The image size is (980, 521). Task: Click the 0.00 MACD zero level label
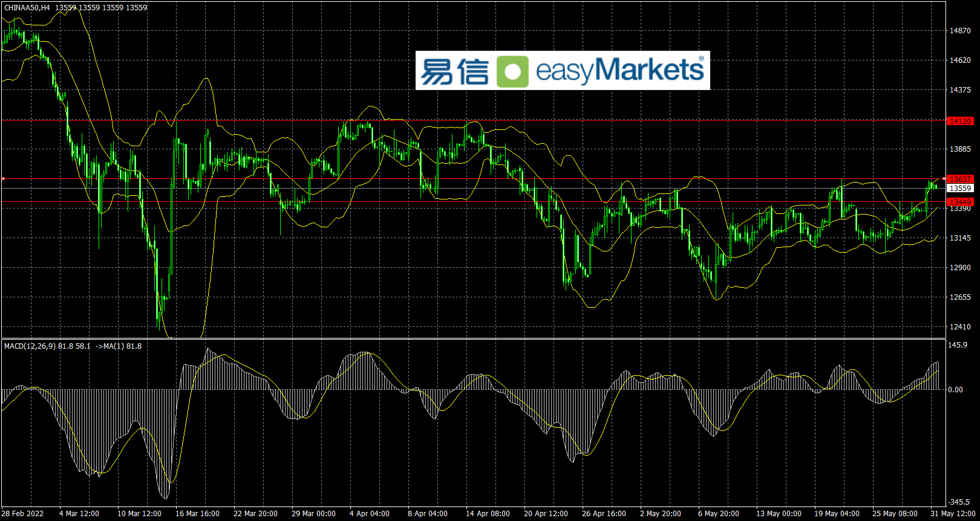click(x=956, y=390)
